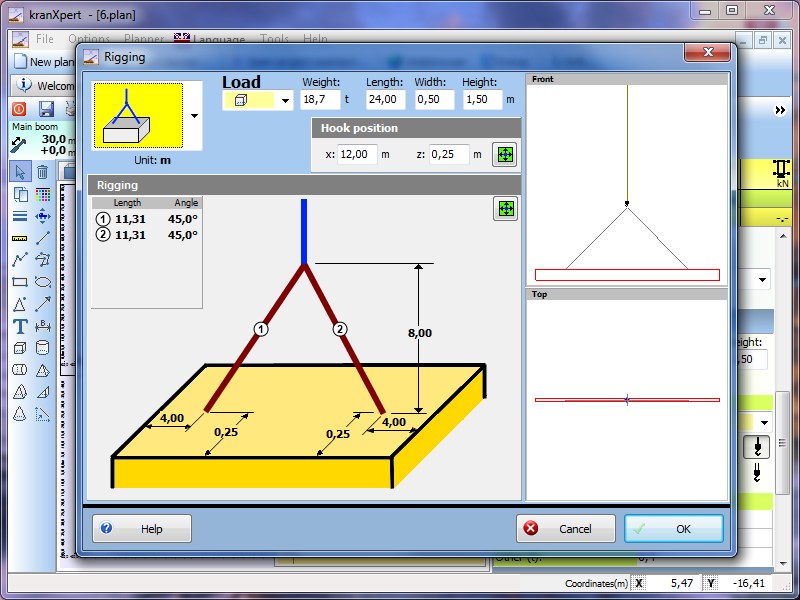Viewport: 800px width, 600px height.
Task: Click the center icon beside Hook position
Action: click(x=505, y=154)
